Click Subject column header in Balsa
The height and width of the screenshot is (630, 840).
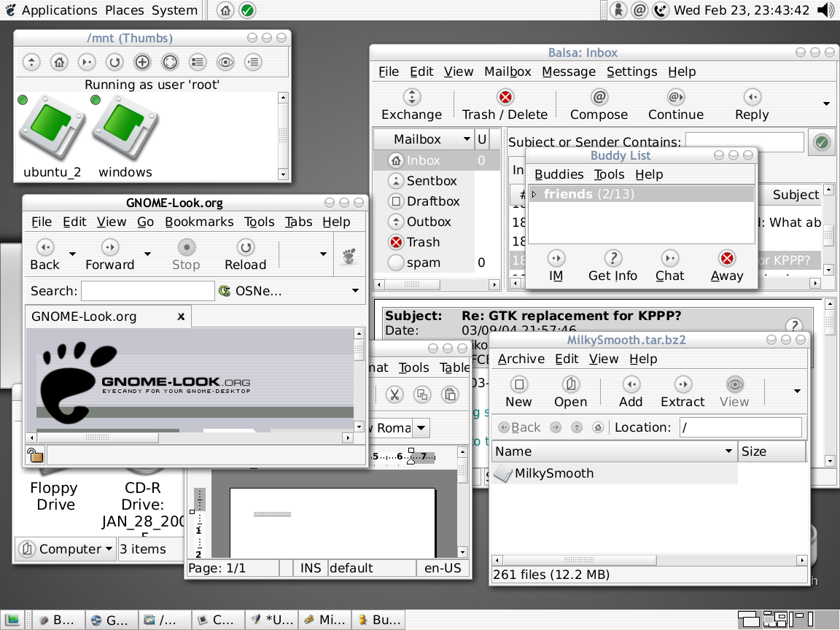pyautogui.click(x=796, y=195)
